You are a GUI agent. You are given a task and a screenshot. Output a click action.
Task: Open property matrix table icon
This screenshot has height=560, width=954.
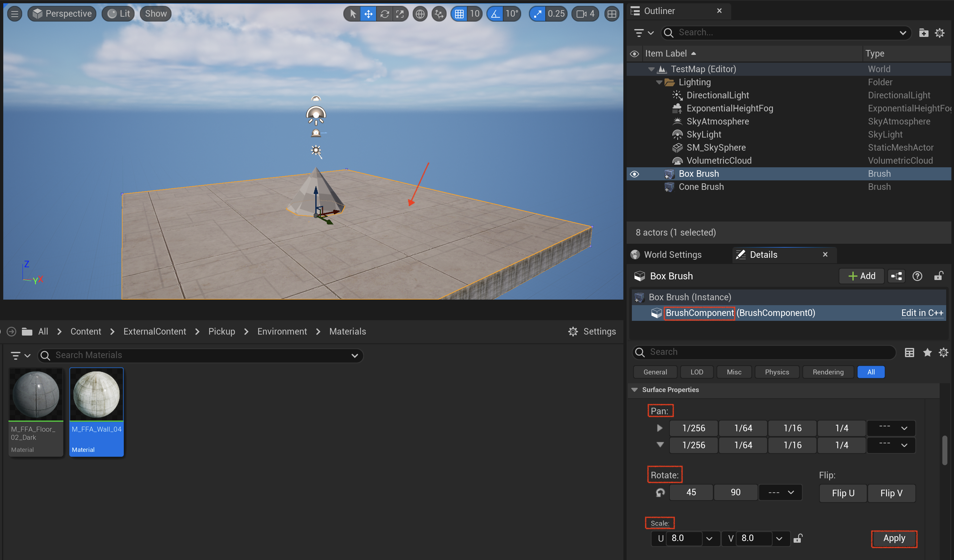910,353
